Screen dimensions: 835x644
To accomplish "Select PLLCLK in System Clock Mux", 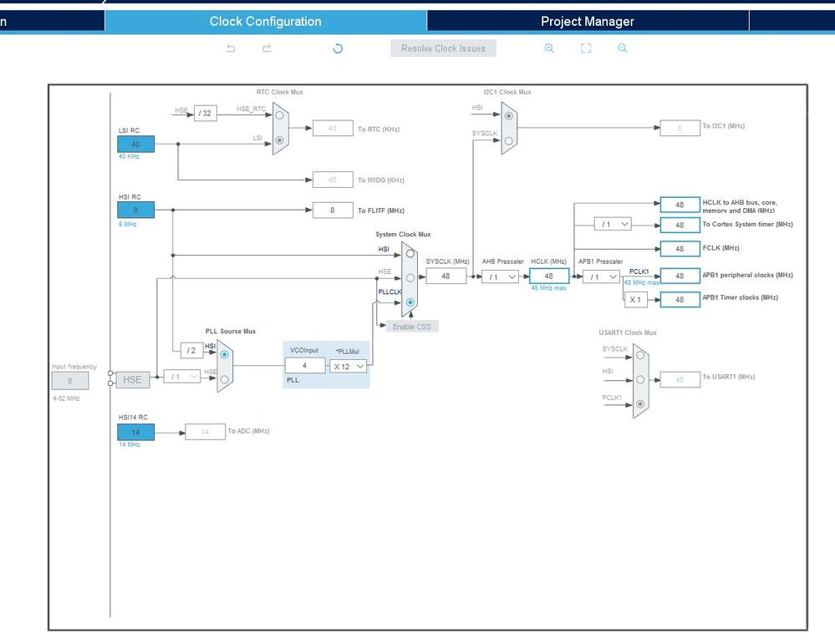I will click(410, 302).
